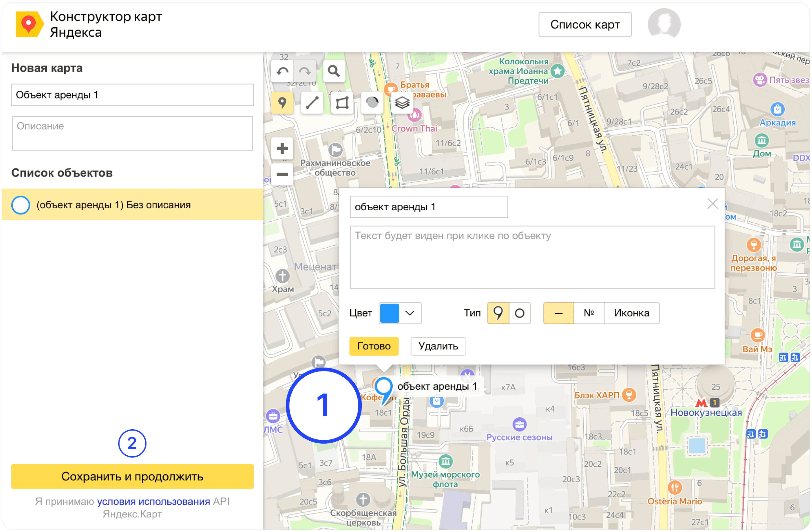Click the Музей морского флота museum icon

[x=446, y=462]
